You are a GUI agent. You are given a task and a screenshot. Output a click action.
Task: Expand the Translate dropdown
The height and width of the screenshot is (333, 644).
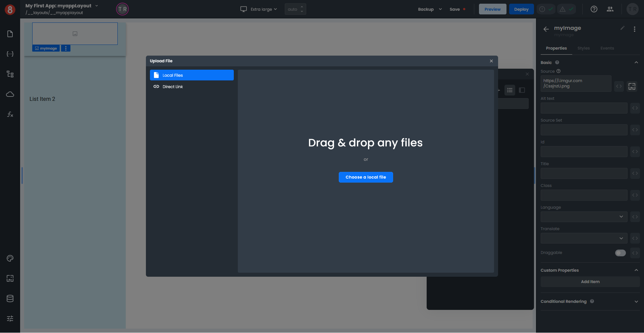coord(584,238)
